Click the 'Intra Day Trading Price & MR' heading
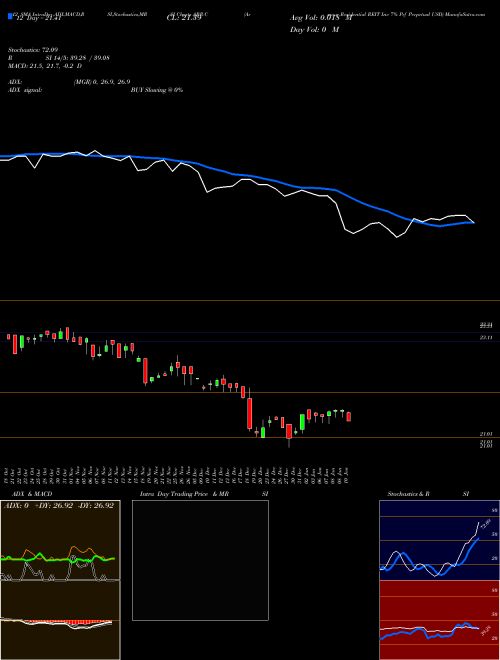Screen dimensions: 500x660 tap(184, 494)
